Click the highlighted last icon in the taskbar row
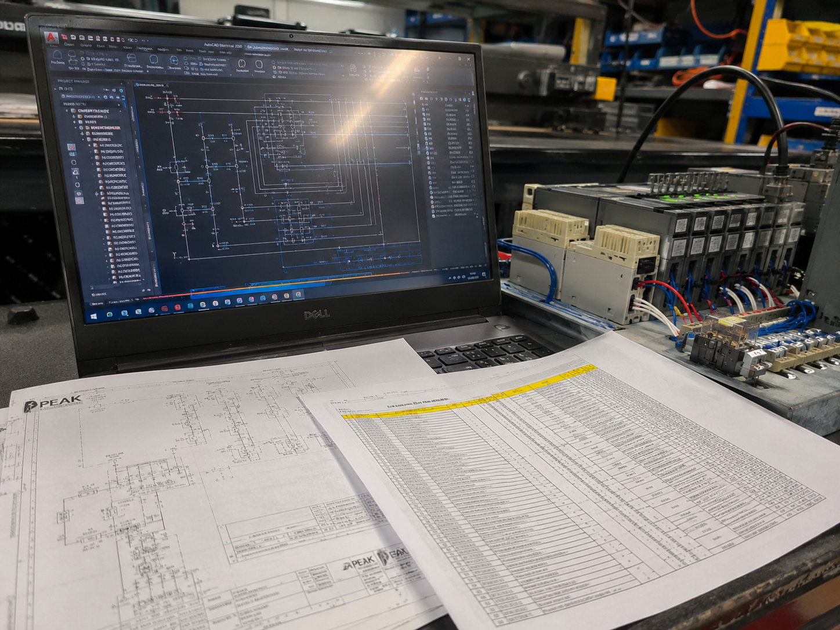This screenshot has width=840, height=630. coord(298,295)
